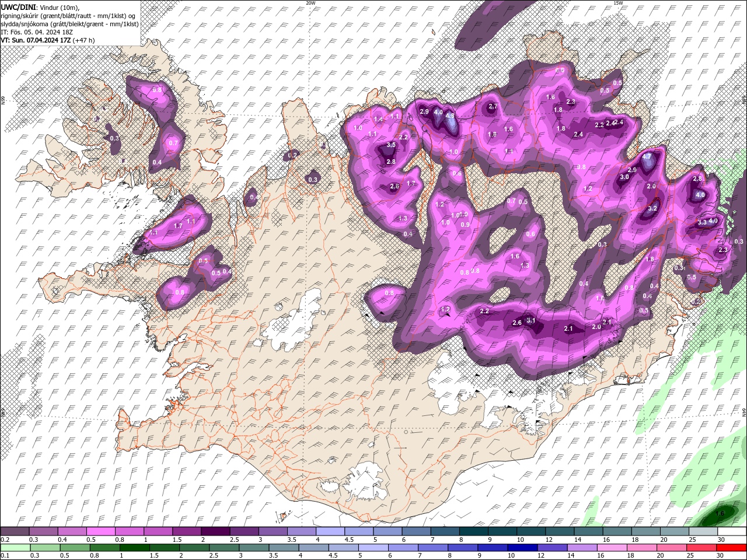747x560 pixels.
Task: Click the UWC/DINI title in the header
Action: pyautogui.click(x=19, y=6)
